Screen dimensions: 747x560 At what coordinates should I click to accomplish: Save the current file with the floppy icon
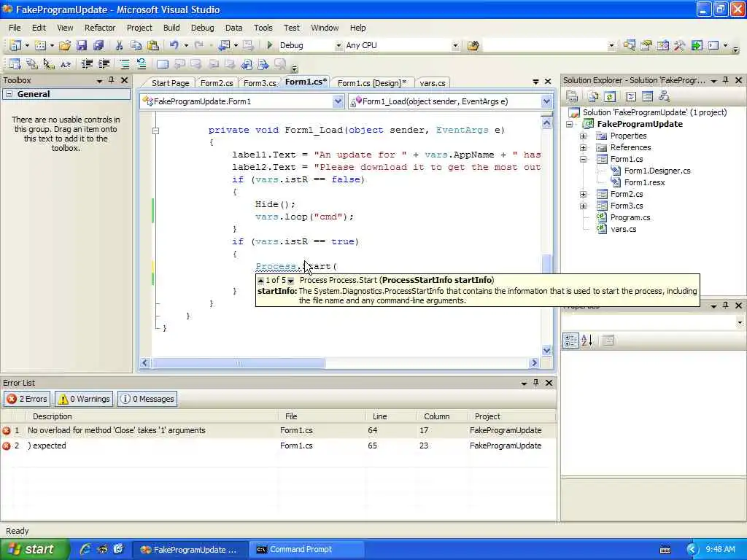82,45
